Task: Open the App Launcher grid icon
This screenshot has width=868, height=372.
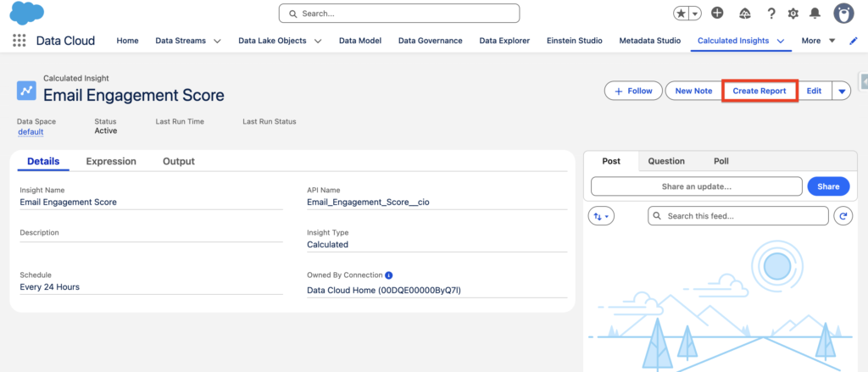Action: (x=19, y=41)
